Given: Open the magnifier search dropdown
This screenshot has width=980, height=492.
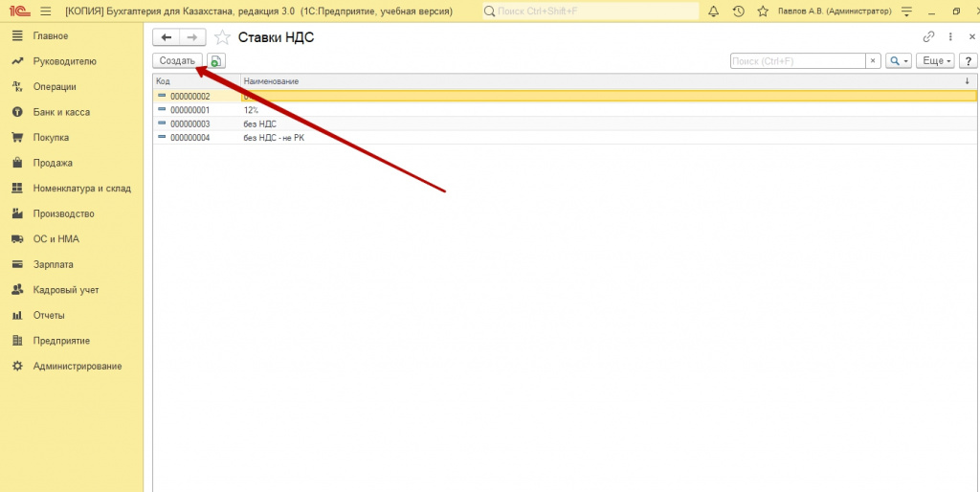Looking at the screenshot, I should 899,60.
